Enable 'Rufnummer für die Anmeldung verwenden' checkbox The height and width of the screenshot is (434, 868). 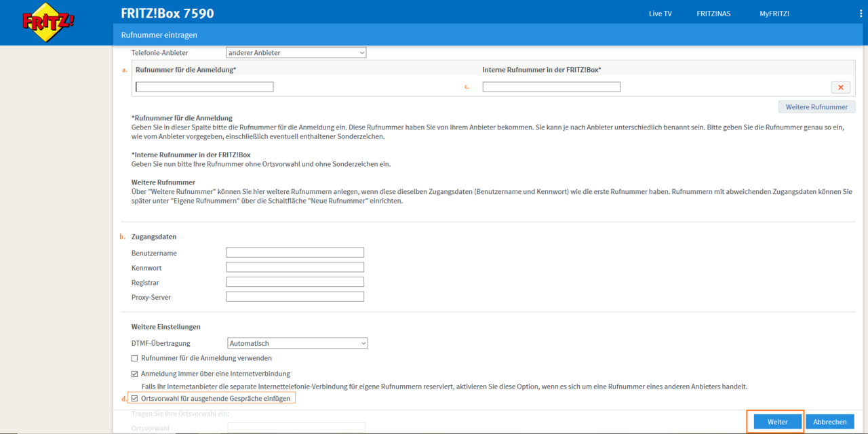(x=134, y=358)
